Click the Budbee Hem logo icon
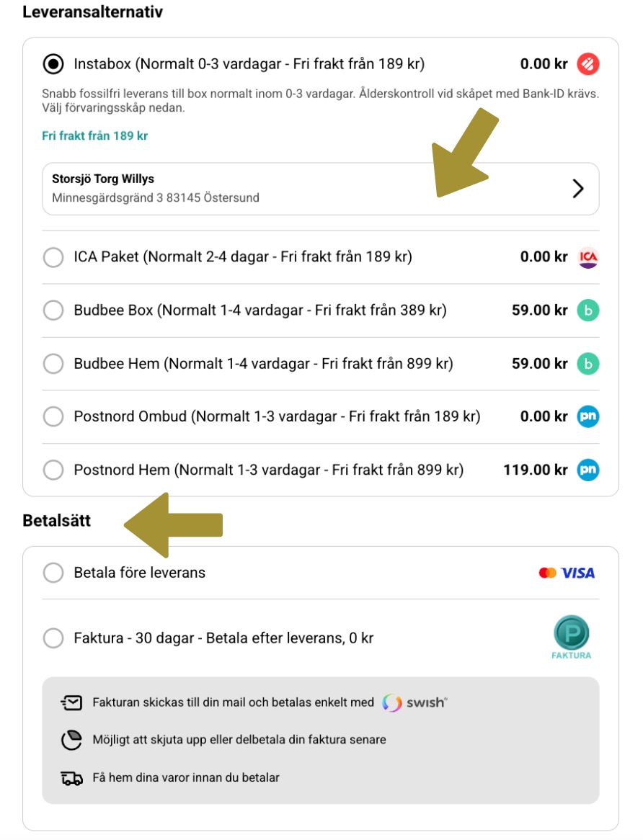 pos(588,364)
